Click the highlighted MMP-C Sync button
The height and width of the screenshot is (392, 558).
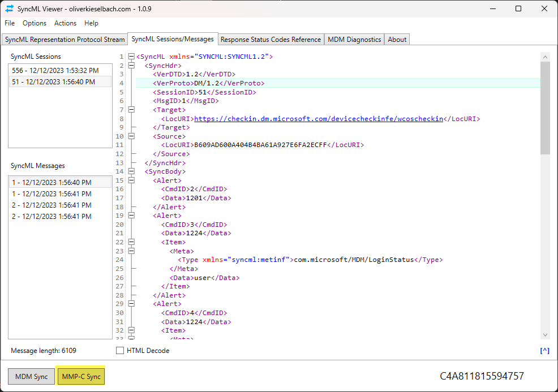(x=80, y=376)
